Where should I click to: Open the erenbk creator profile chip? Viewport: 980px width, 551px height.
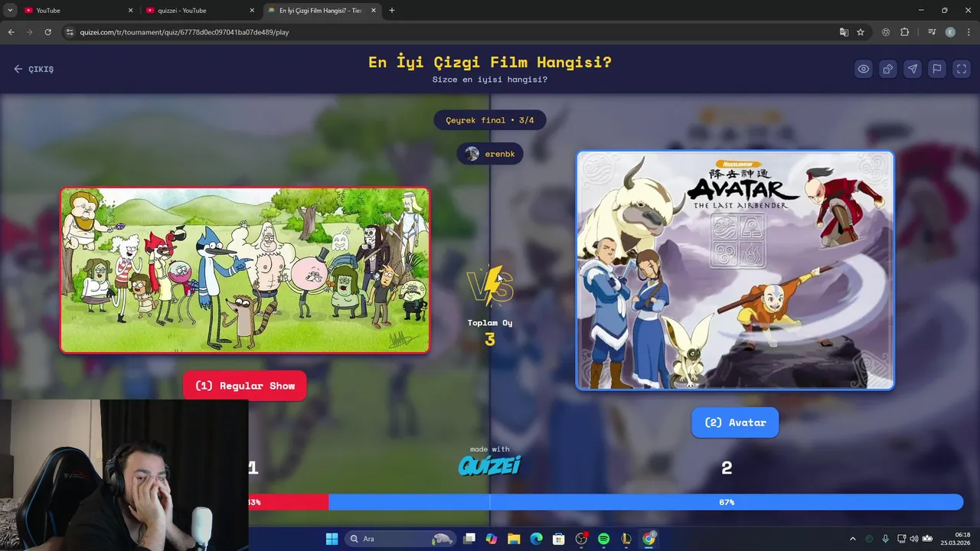[x=490, y=154]
